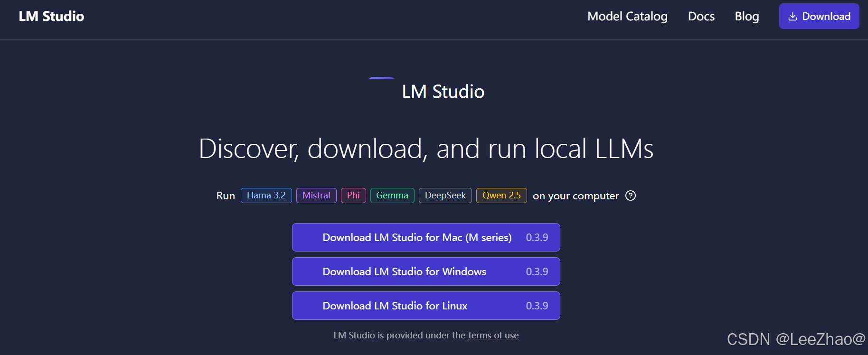
Task: Click the 'Discover, download, and run local LLMs' heading
Action: [x=426, y=149]
